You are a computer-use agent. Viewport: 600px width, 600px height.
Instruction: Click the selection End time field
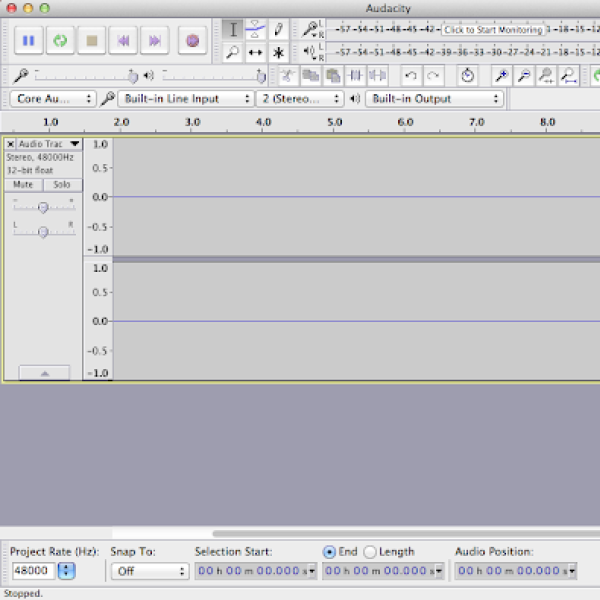click(x=379, y=571)
